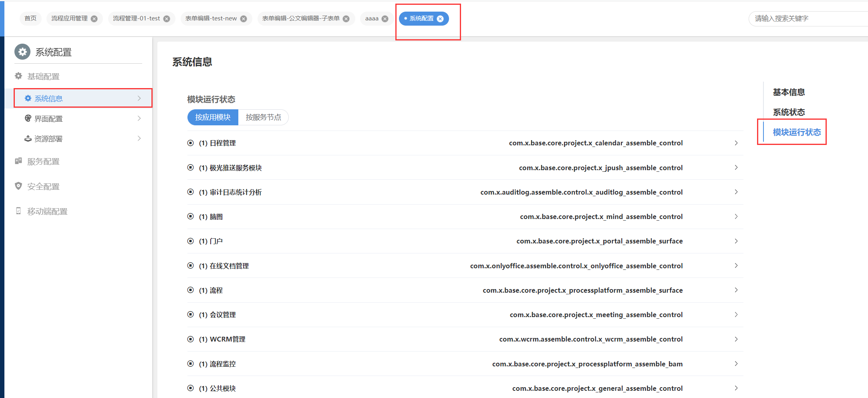Switch view to 按应用模块

click(213, 117)
